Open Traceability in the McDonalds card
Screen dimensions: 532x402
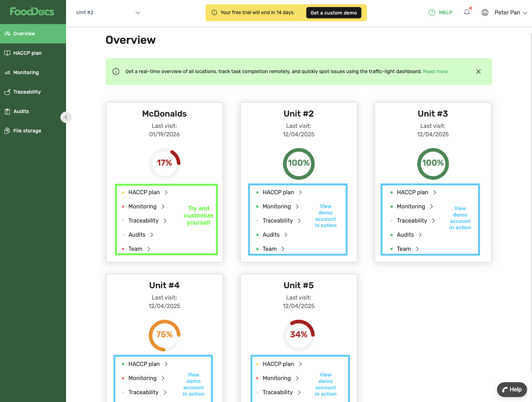click(x=148, y=220)
